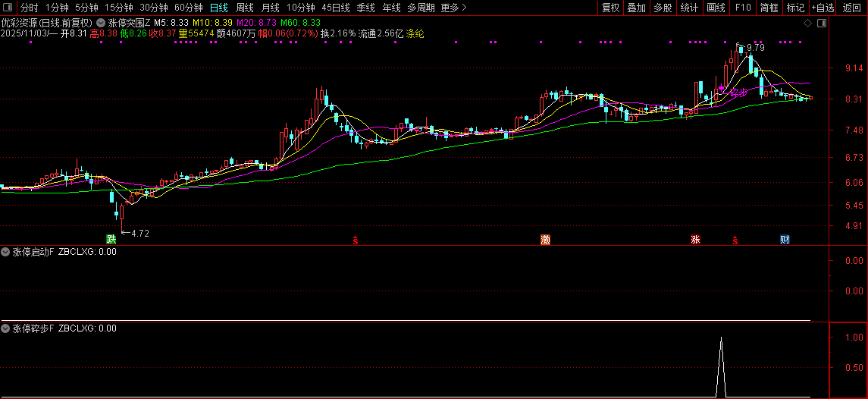Click the M10: 8.39 moving average label

tap(212, 24)
